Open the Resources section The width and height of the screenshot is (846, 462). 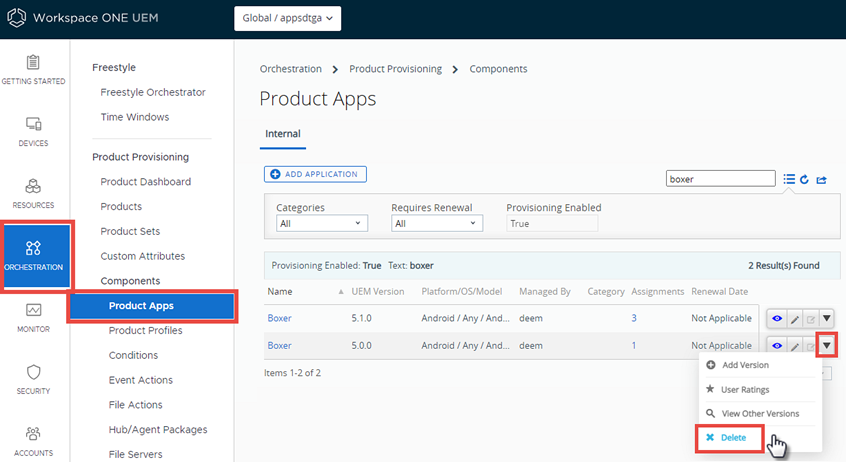(33, 194)
